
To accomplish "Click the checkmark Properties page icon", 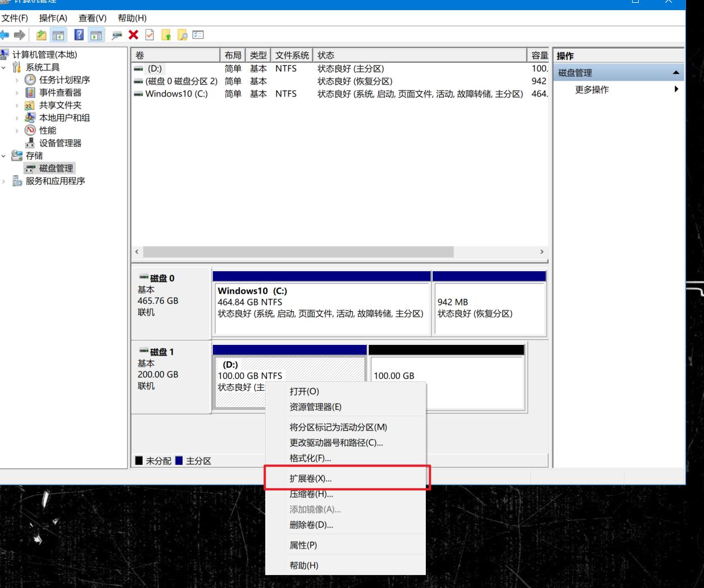I will pos(149,35).
